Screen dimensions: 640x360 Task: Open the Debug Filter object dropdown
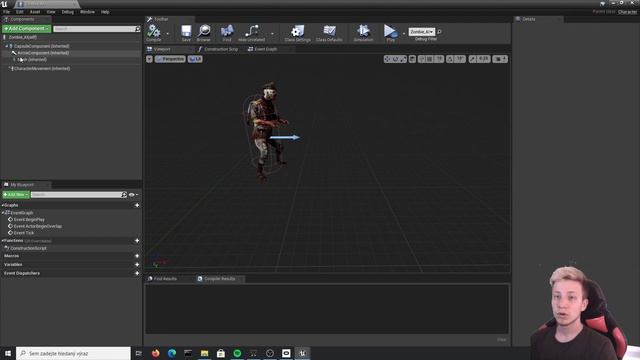click(x=422, y=32)
